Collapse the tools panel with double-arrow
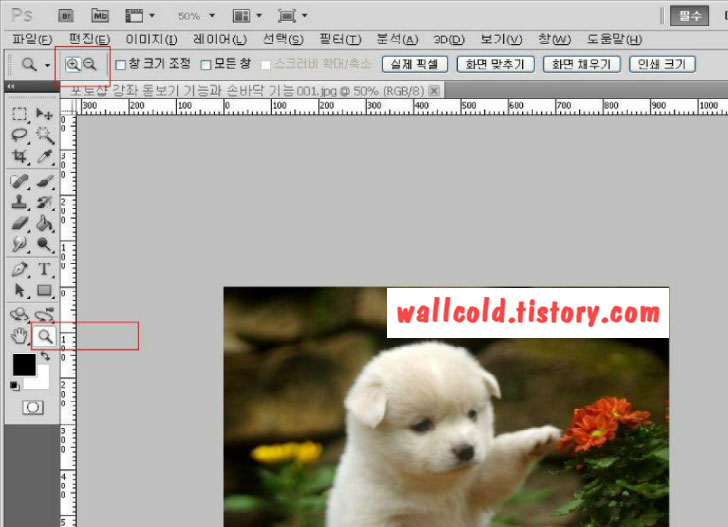Image resolution: width=728 pixels, height=527 pixels. 11,86
